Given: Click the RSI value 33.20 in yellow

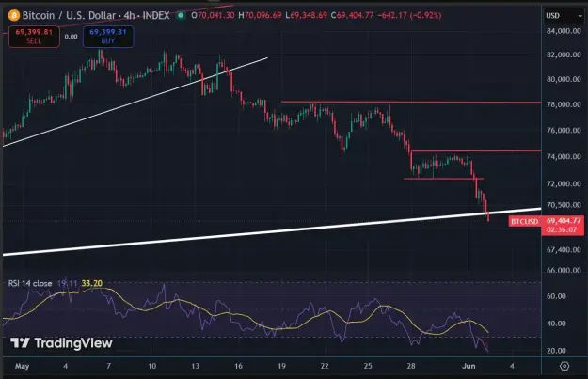Looking at the screenshot, I should tap(92, 283).
